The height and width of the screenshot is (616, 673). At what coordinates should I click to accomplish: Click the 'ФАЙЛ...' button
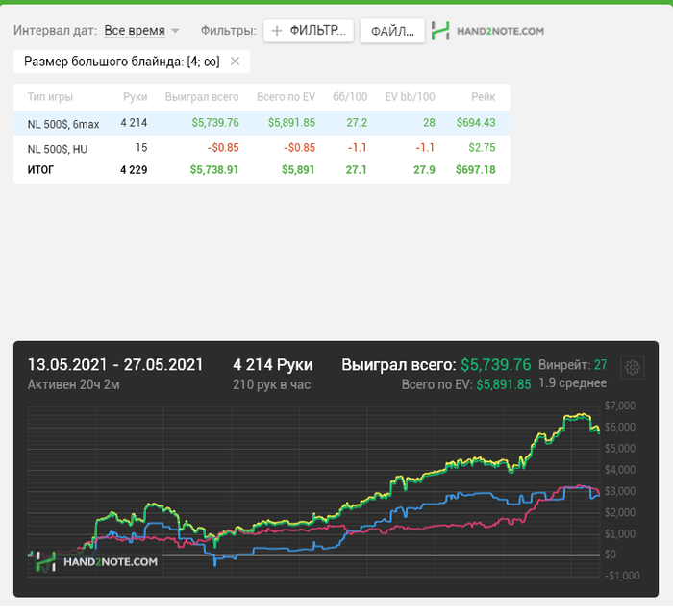[392, 31]
